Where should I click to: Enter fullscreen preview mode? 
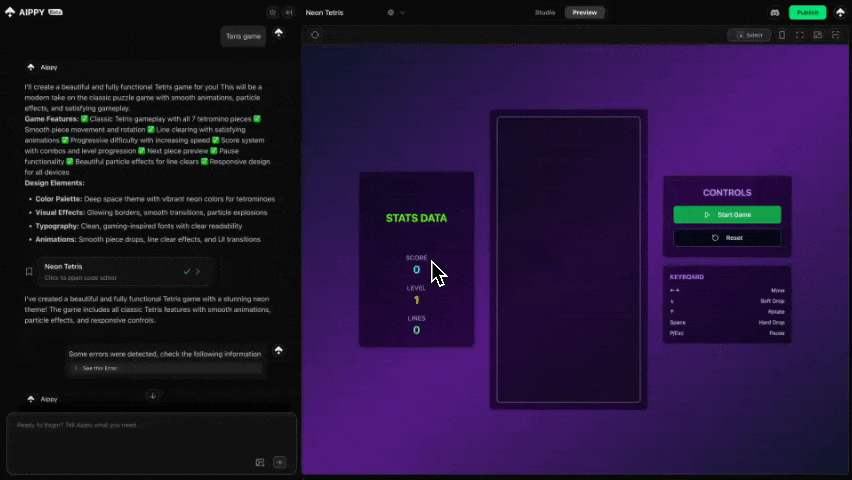(800, 35)
